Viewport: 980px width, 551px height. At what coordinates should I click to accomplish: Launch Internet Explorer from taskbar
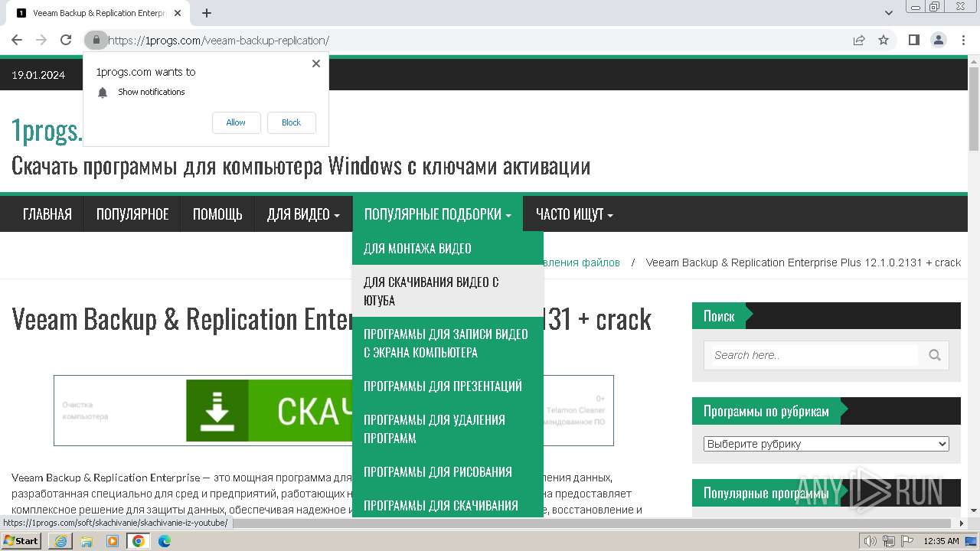coord(60,541)
